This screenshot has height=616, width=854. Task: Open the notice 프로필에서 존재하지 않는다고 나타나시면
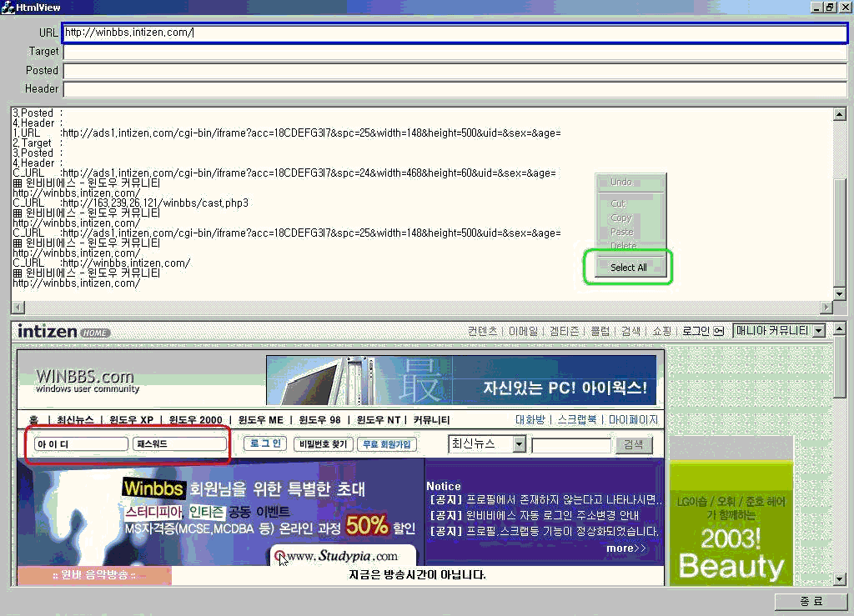545,499
